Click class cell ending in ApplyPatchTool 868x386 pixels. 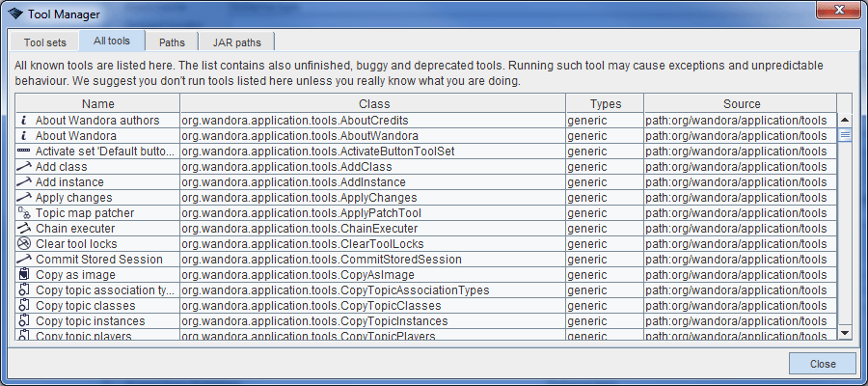[x=373, y=213]
